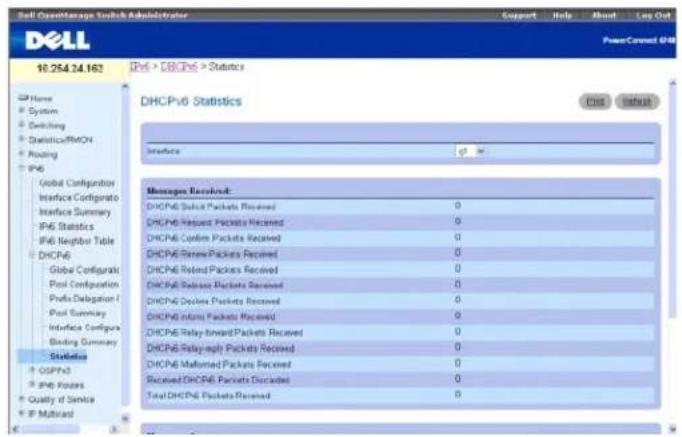Open Binding Summary item
This screenshot has height=437, width=682.
tap(83, 342)
